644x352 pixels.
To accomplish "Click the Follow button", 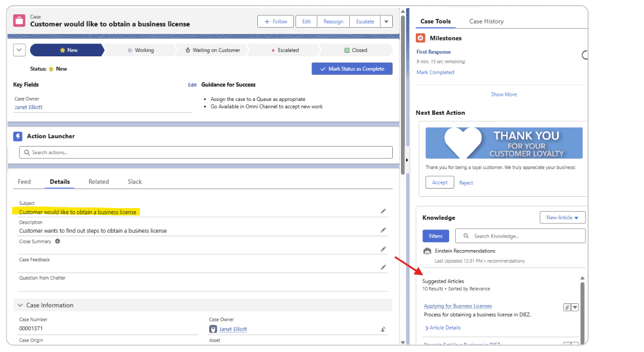I will pos(275,22).
